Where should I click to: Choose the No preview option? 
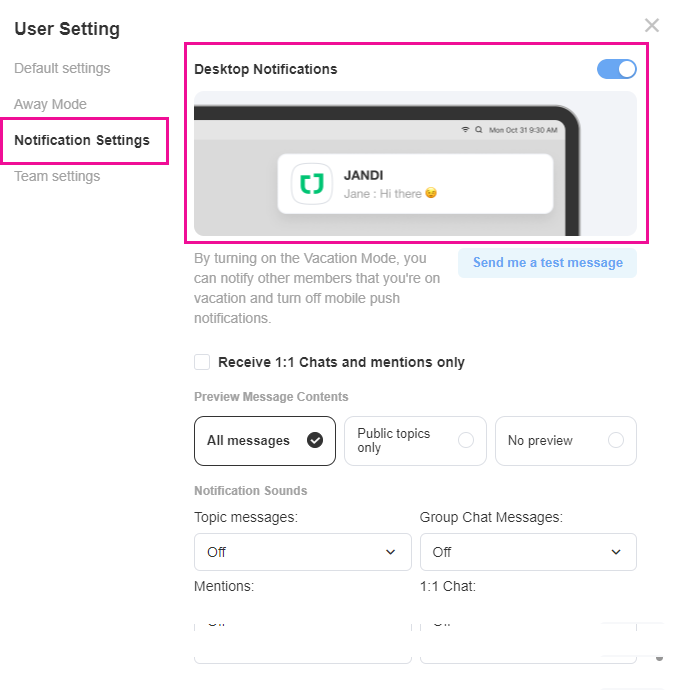565,441
